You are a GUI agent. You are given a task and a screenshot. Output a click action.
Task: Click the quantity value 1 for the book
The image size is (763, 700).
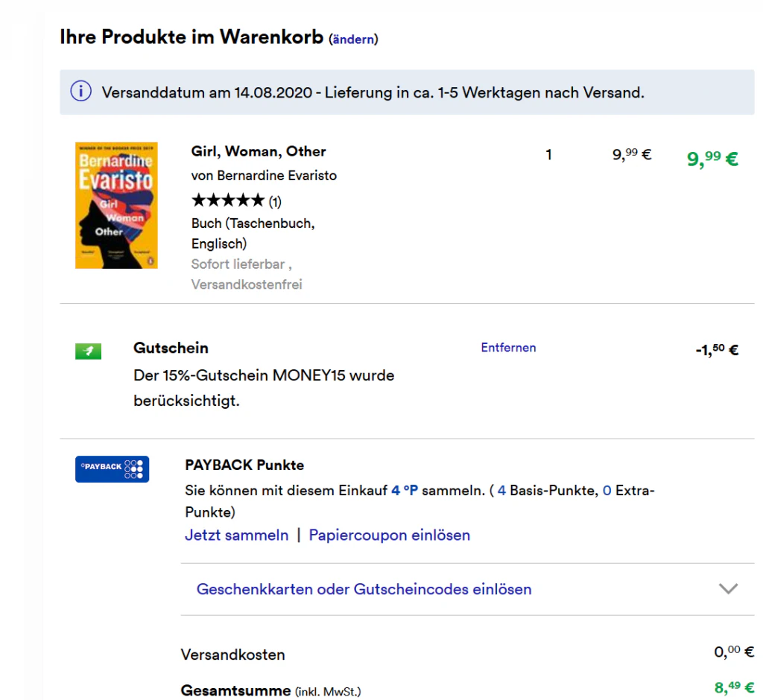548,155
